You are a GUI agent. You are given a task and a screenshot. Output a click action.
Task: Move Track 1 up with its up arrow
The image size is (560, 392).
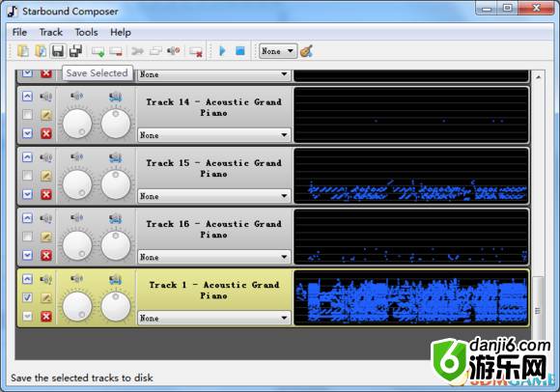tap(27, 279)
